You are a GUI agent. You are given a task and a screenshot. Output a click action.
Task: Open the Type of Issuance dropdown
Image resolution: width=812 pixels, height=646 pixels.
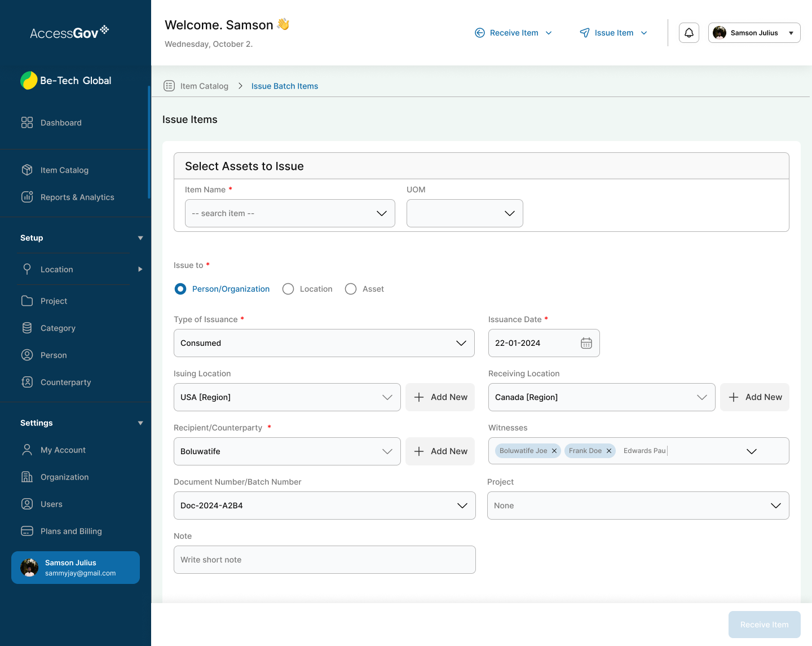324,343
